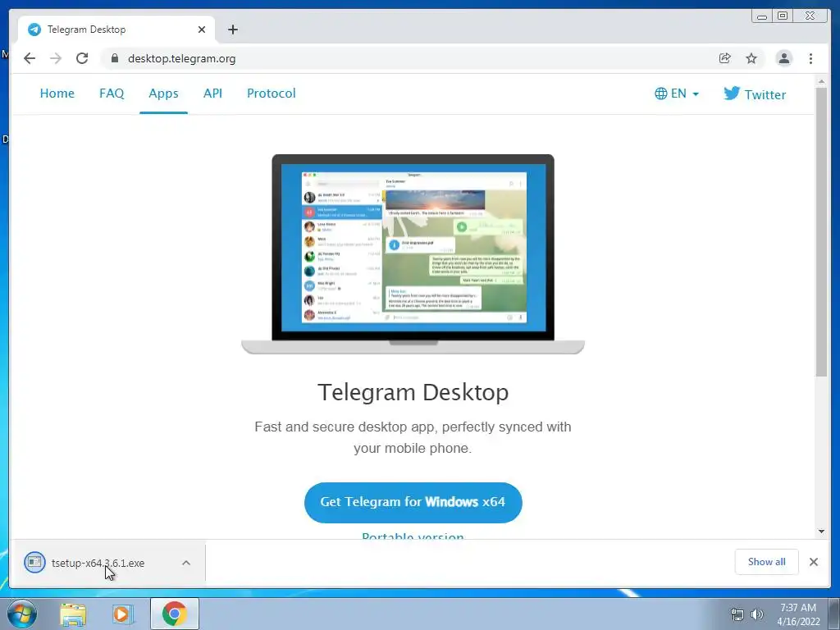Image resolution: width=840 pixels, height=630 pixels.
Task: Reload the Telegram Desktop page
Action: (x=82, y=58)
